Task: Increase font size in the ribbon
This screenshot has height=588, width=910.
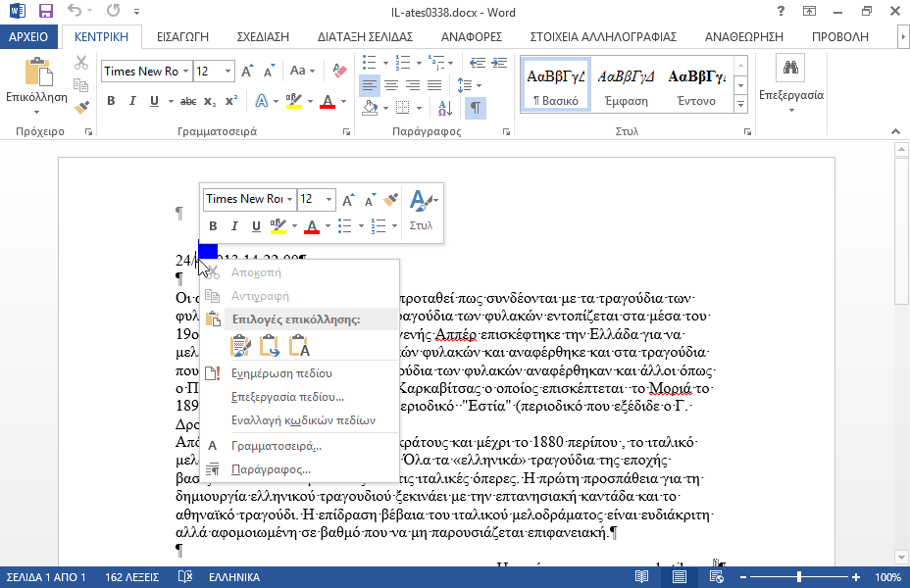Action: coord(247,72)
